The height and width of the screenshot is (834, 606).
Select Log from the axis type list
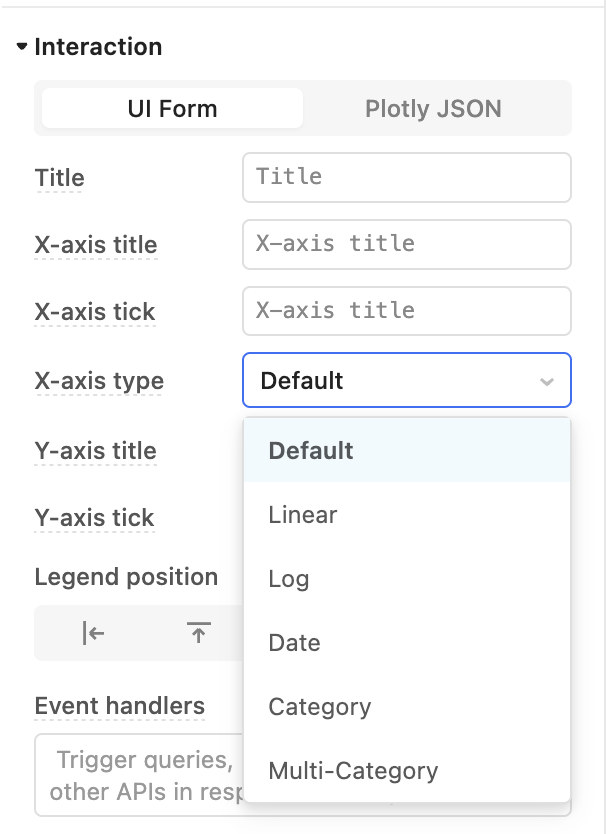click(x=407, y=579)
